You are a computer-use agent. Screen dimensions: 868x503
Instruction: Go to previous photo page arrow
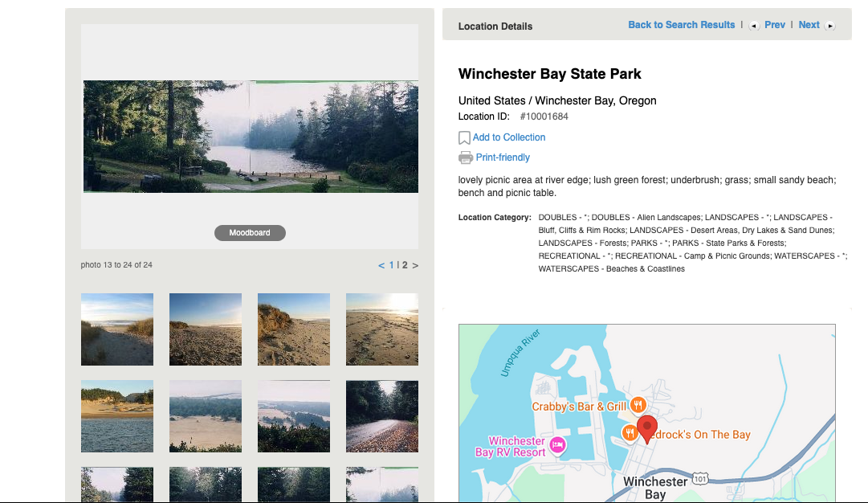381,265
